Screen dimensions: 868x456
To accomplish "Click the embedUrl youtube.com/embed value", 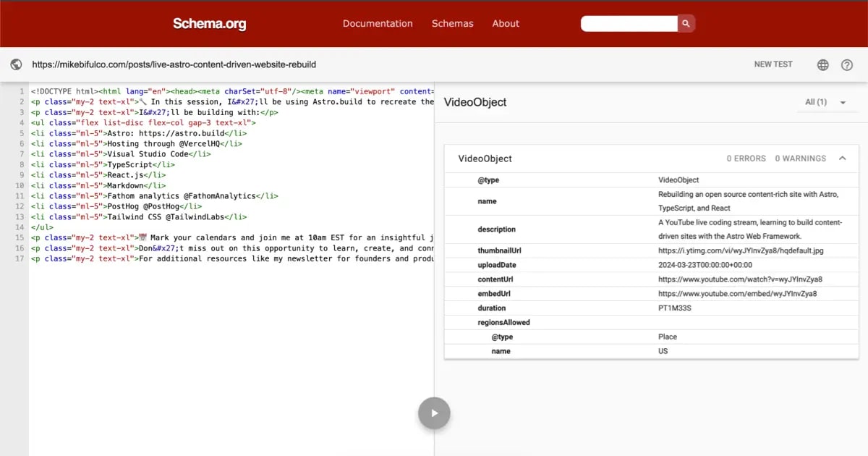I will (x=738, y=294).
